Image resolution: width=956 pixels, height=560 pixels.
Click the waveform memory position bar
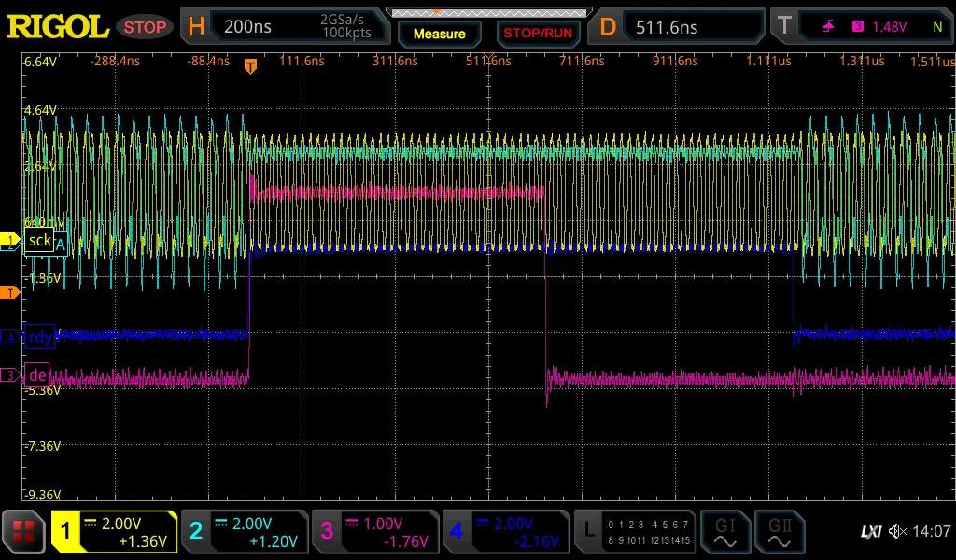click(x=489, y=13)
